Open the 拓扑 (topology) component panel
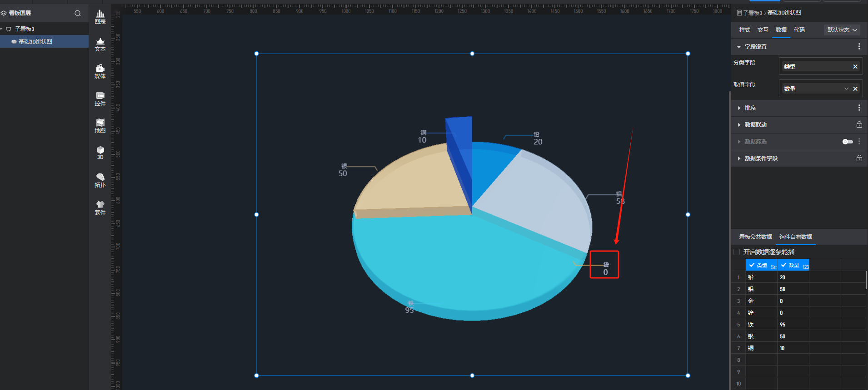This screenshot has width=868, height=390. tap(100, 180)
